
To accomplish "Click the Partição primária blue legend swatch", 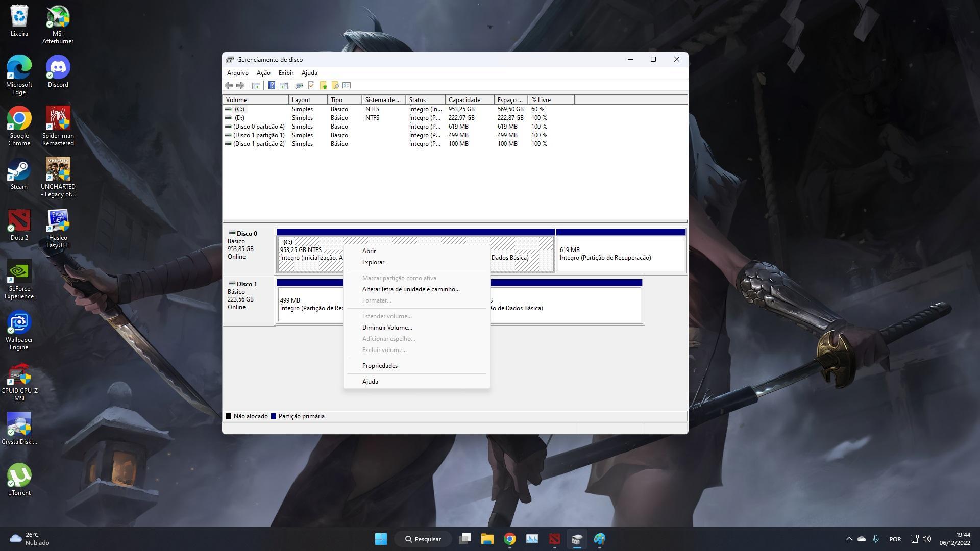I will point(274,416).
